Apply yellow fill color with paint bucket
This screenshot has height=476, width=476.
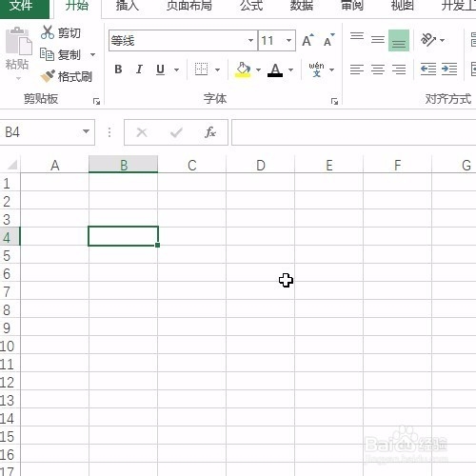[243, 69]
